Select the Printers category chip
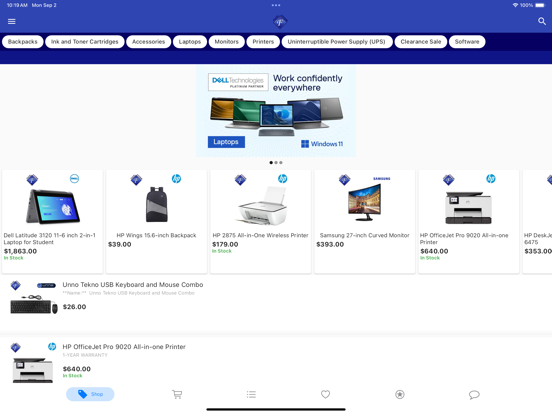552x414 pixels. [263, 42]
